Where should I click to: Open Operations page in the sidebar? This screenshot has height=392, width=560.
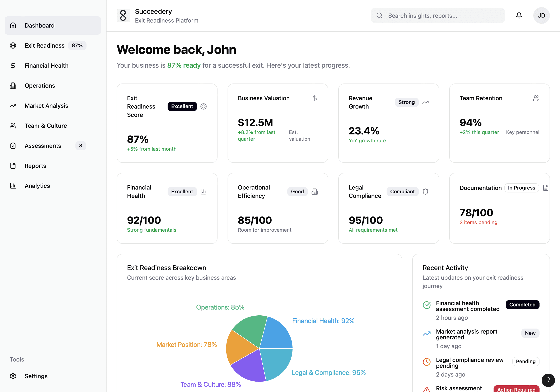coord(53,86)
